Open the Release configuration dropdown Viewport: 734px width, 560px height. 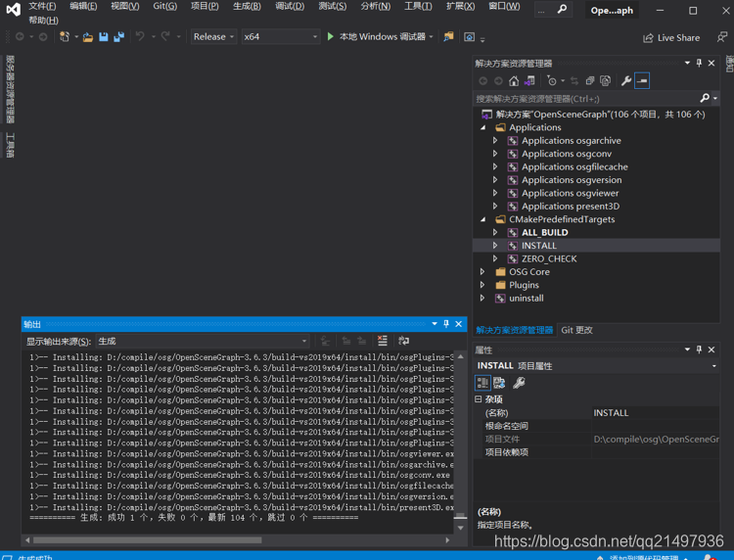[213, 37]
